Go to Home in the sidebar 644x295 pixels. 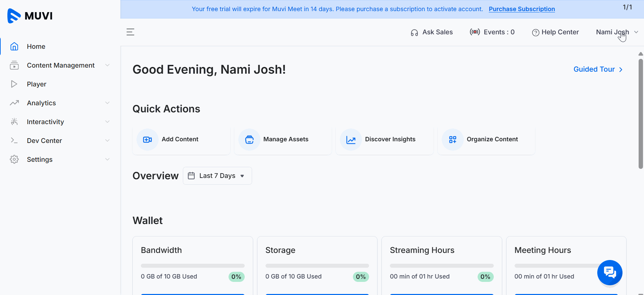[36, 46]
